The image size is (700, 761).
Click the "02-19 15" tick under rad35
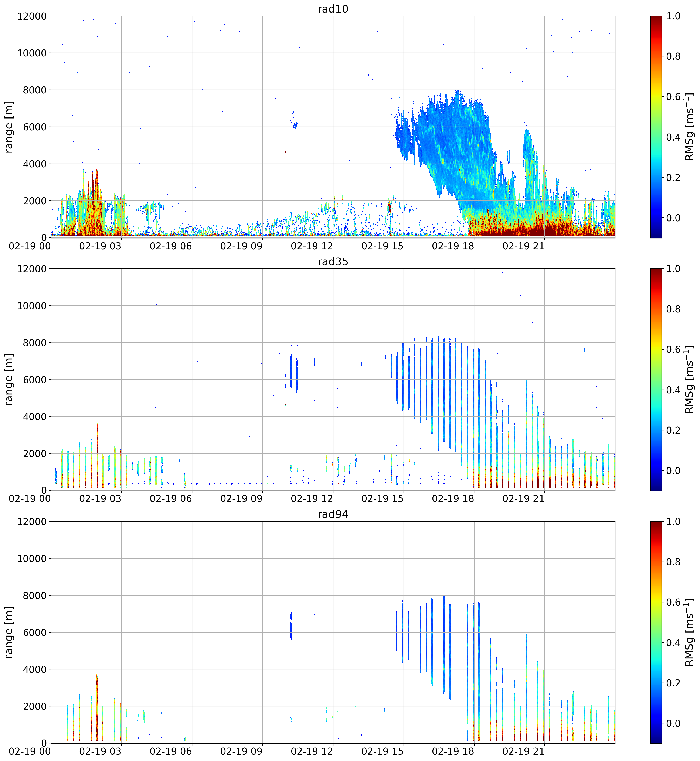click(383, 499)
